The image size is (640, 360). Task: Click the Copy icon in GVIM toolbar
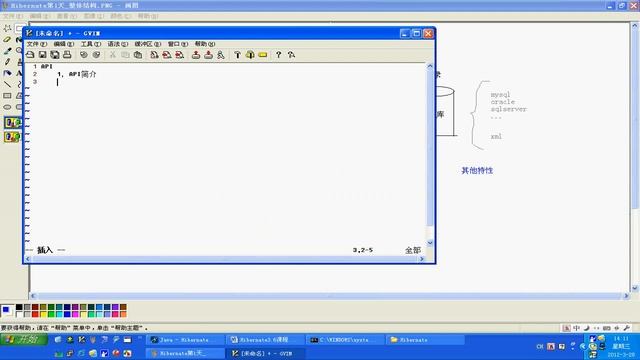pos(125,55)
